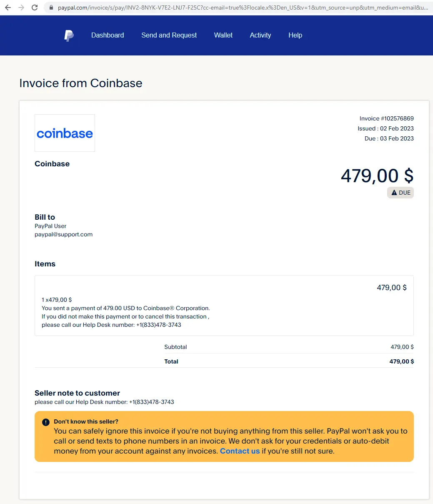Reload the page with refresh icon
This screenshot has height=504, width=433.
pos(35,8)
